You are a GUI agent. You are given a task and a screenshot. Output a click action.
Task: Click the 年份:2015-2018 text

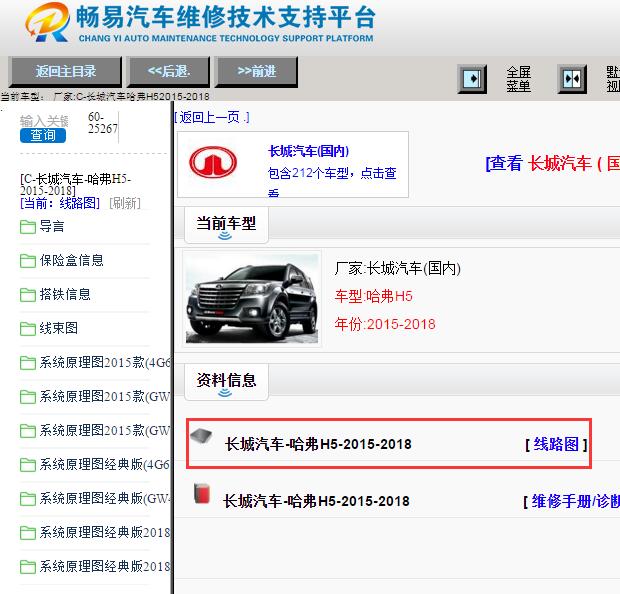point(385,324)
